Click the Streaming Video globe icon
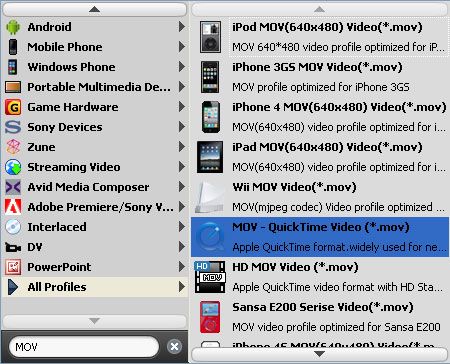The width and height of the screenshot is (450, 364). click(13, 167)
